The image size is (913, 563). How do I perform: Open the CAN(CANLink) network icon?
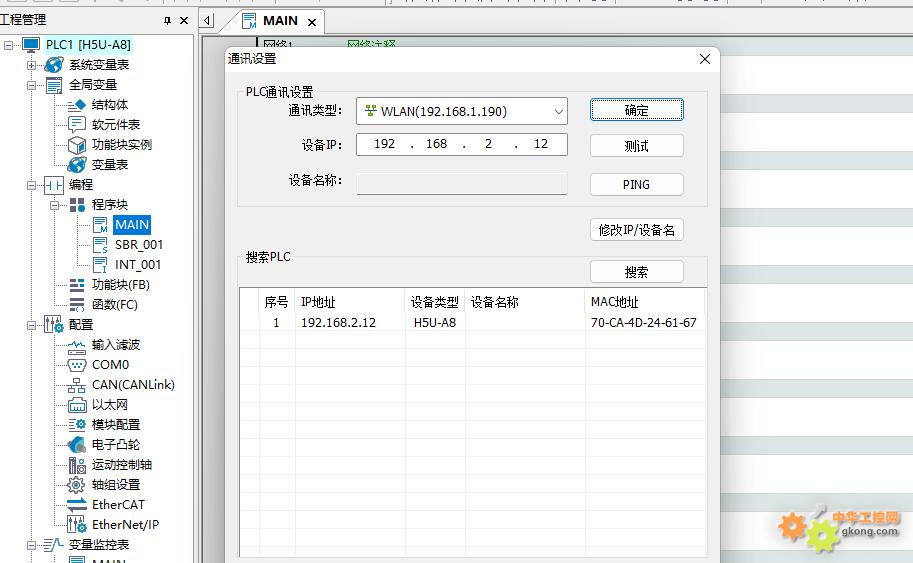point(77,385)
